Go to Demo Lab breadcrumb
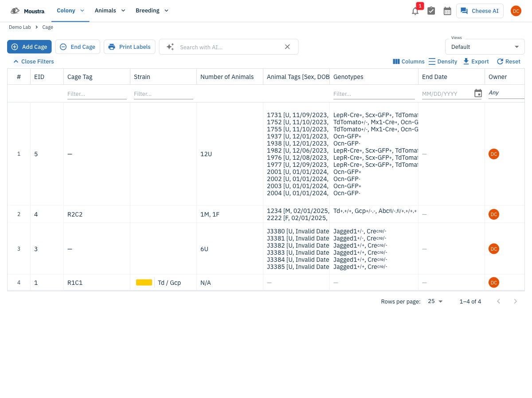 pyautogui.click(x=20, y=28)
